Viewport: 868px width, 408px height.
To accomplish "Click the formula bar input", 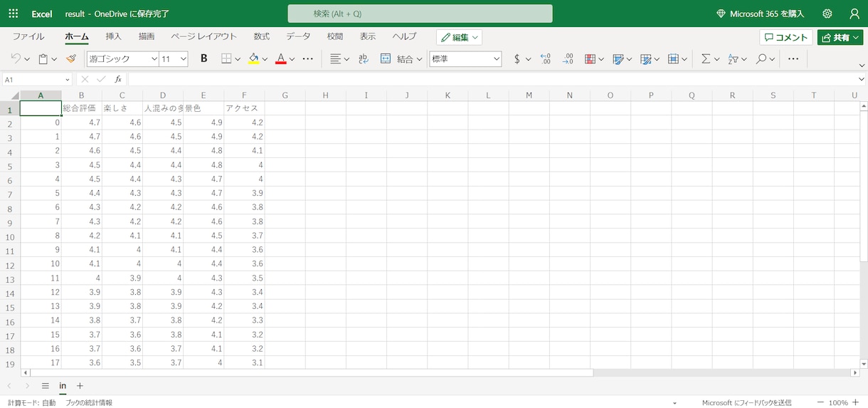I will [491, 80].
